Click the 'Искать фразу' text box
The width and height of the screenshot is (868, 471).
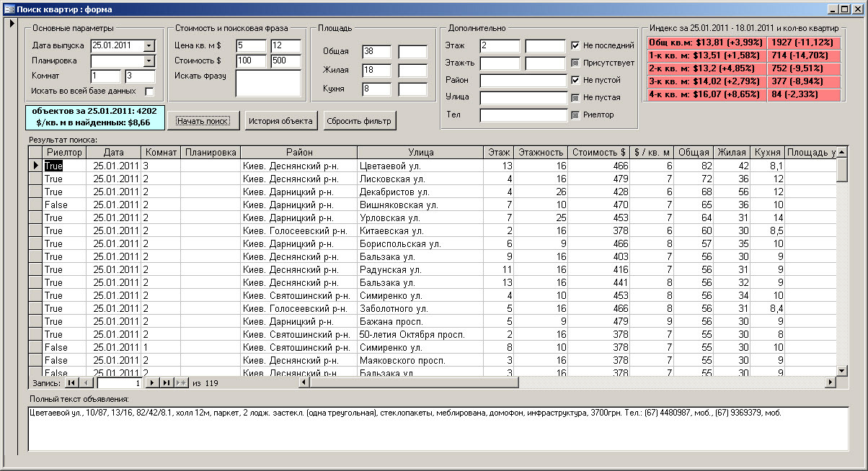click(x=267, y=83)
